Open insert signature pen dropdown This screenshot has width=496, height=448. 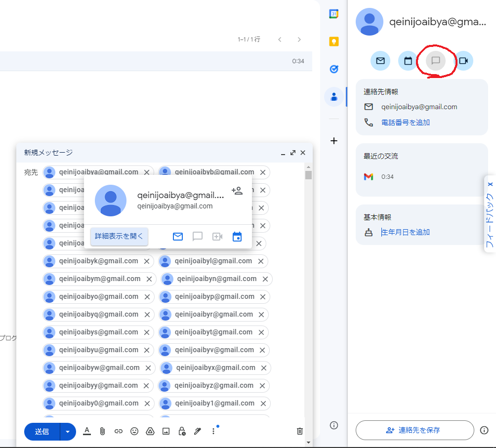pyautogui.click(x=198, y=431)
